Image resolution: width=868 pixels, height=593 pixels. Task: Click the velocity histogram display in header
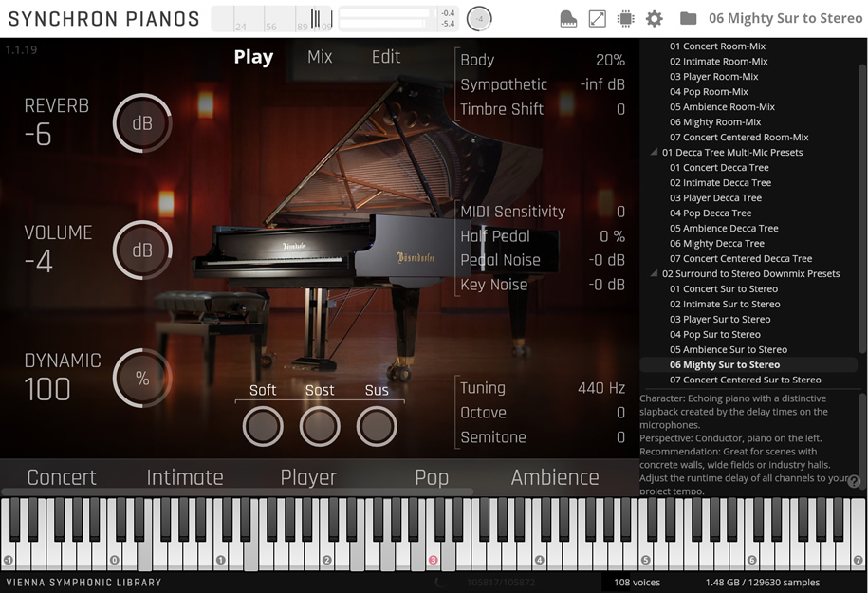pos(272,19)
